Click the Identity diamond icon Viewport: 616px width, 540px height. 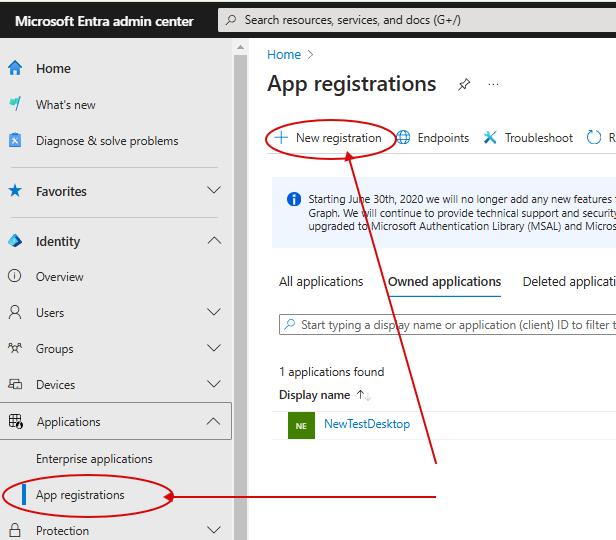pyautogui.click(x=15, y=241)
